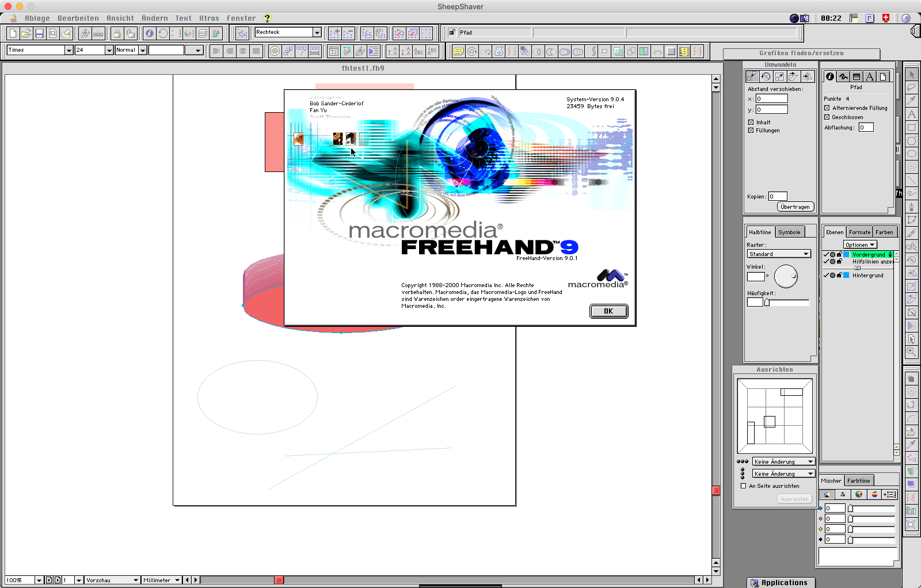Open the Stroke inspector squiggle tab icon

(x=843, y=77)
